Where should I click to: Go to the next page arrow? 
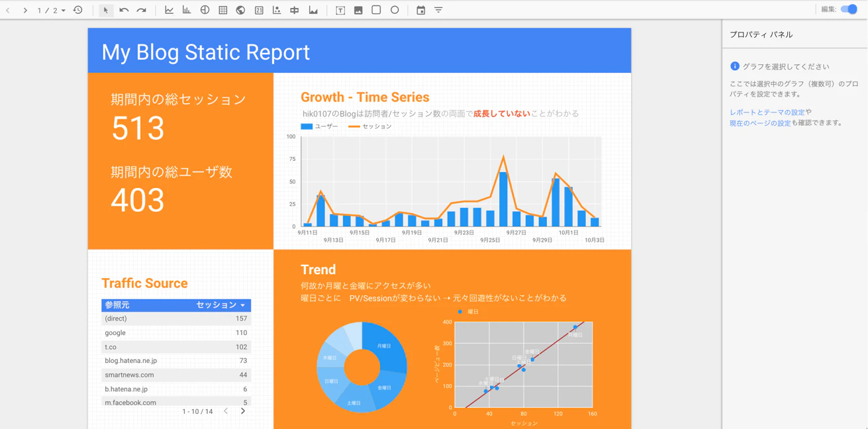coord(25,11)
